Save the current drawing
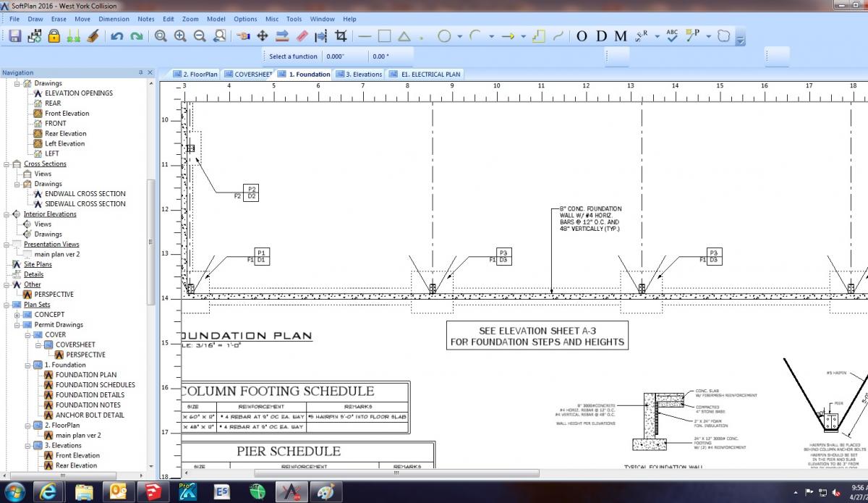868x503 pixels. [x=14, y=36]
